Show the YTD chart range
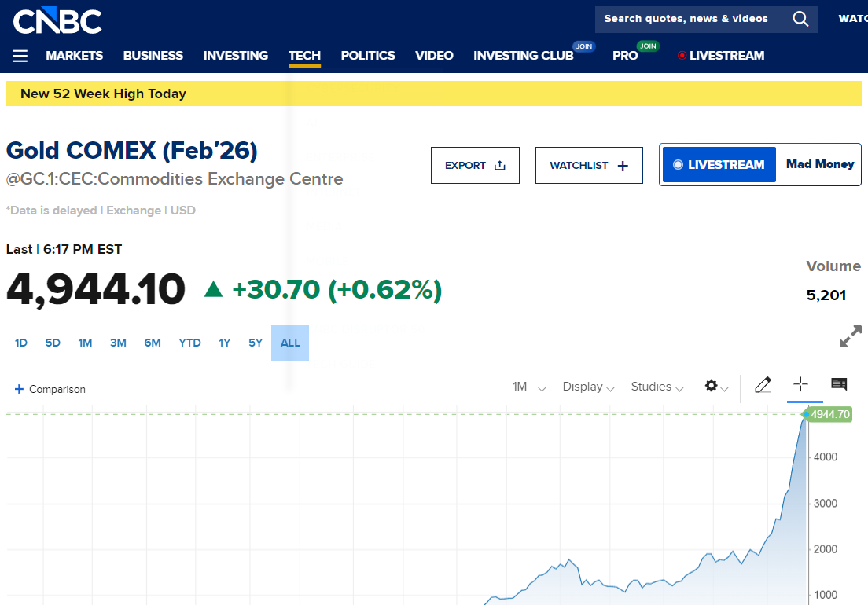This screenshot has width=868, height=605. pyautogui.click(x=189, y=343)
